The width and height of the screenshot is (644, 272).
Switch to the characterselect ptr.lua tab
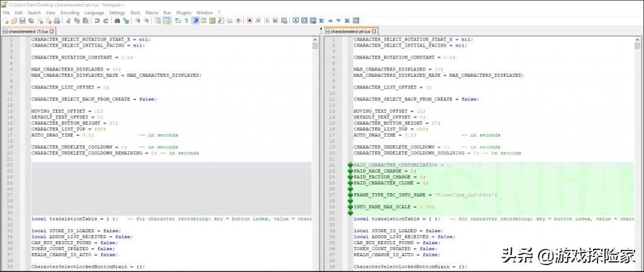(x=350, y=31)
